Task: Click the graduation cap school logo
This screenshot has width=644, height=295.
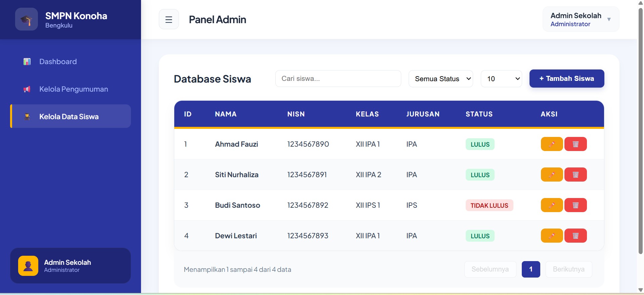Action: click(x=26, y=19)
